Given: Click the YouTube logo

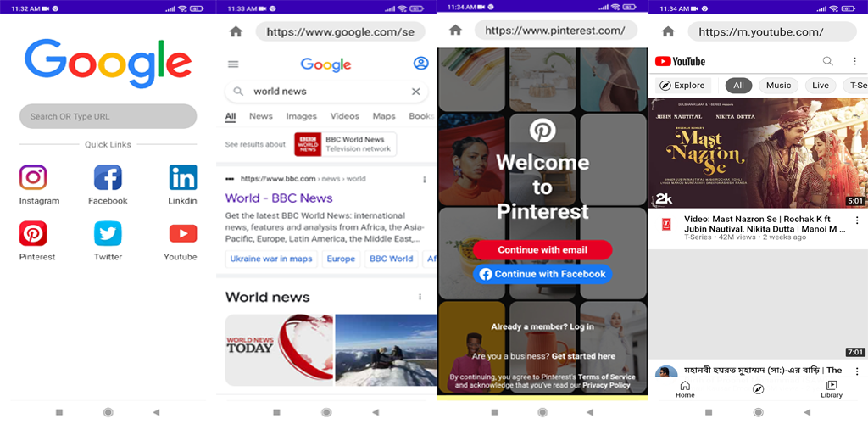Looking at the screenshot, I should pos(680,61).
